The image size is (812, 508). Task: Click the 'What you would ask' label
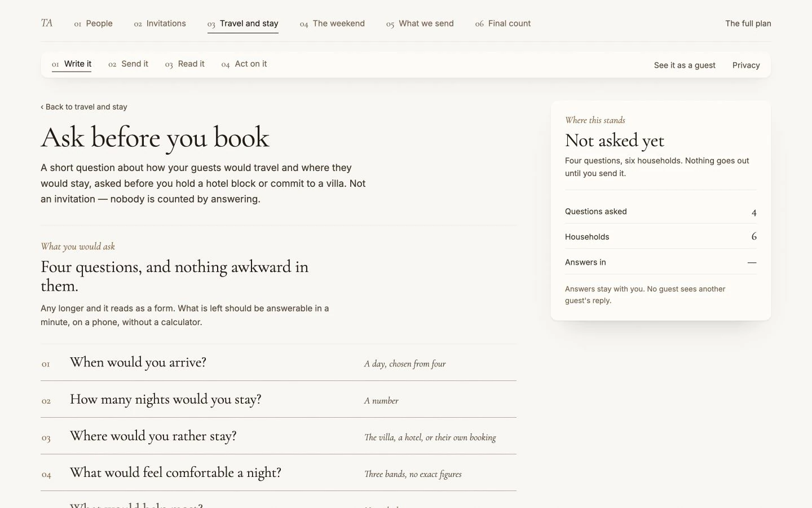(x=78, y=247)
